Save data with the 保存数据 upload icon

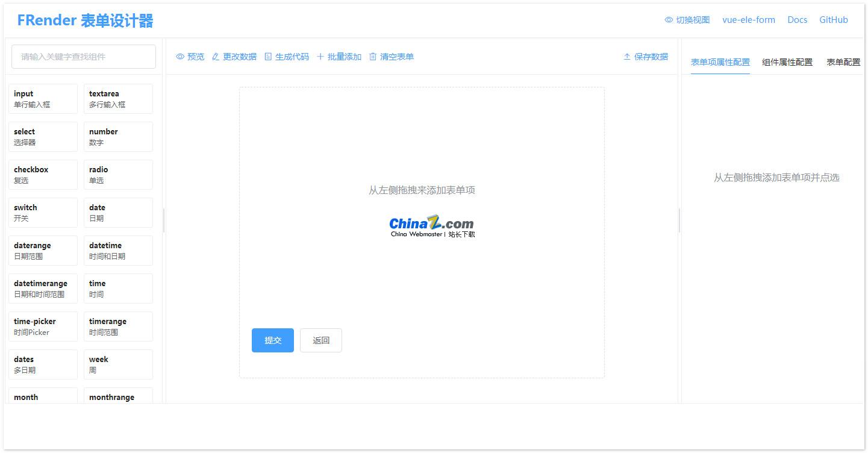pyautogui.click(x=646, y=56)
